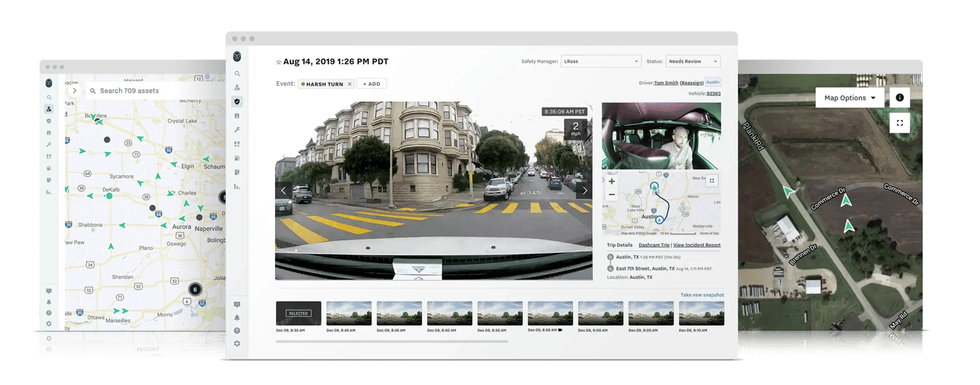Viewport: 980px width, 385px height.
Task: Open the Map Options dropdown in right window
Action: [850, 98]
